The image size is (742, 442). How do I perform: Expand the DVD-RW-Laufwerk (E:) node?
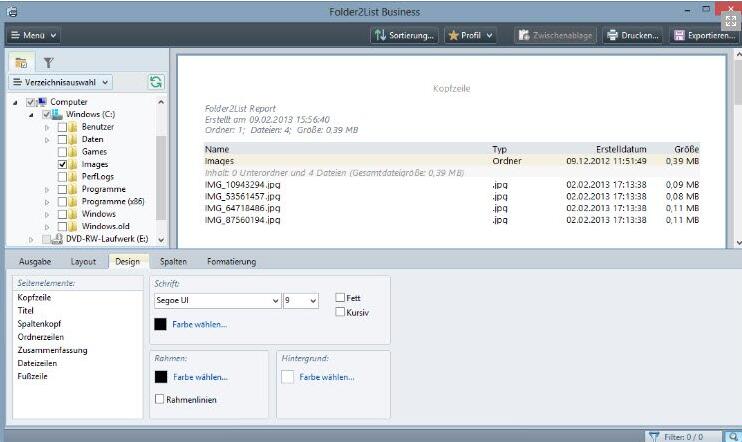point(31,239)
